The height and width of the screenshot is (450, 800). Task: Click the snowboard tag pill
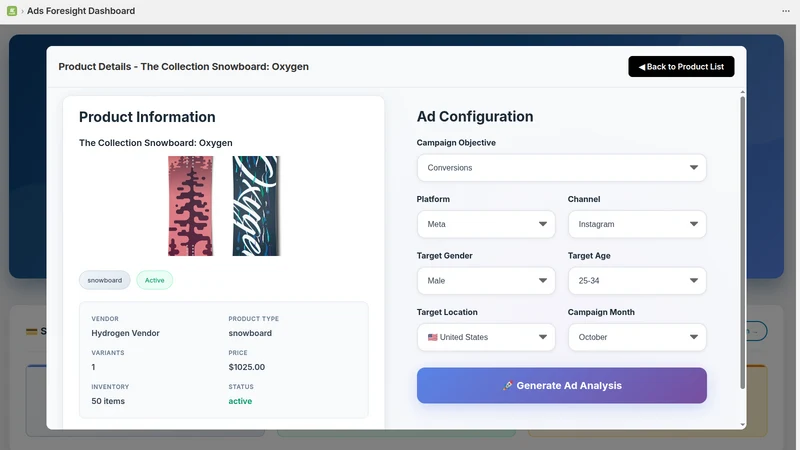tap(105, 280)
